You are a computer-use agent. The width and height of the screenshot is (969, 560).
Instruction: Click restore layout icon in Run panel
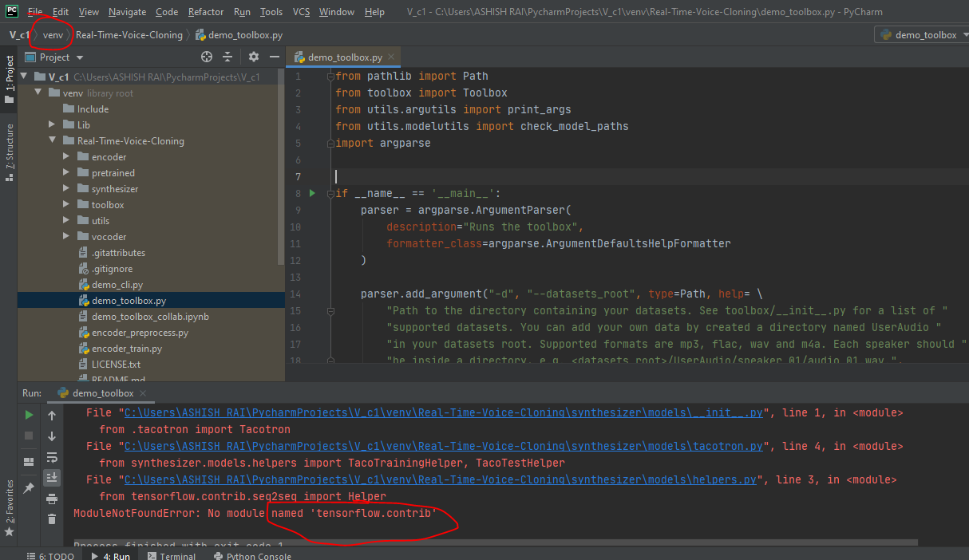coord(29,461)
